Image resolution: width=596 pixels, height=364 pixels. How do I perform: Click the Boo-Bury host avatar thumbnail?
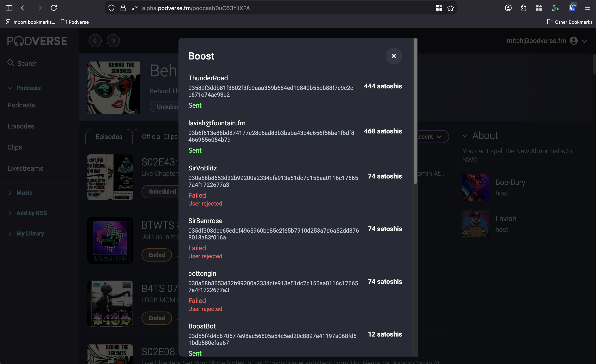point(475,187)
